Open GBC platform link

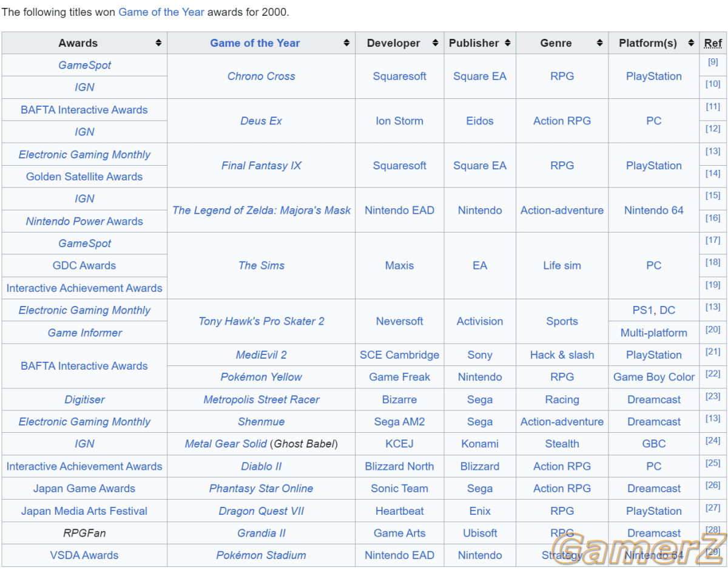(654, 444)
